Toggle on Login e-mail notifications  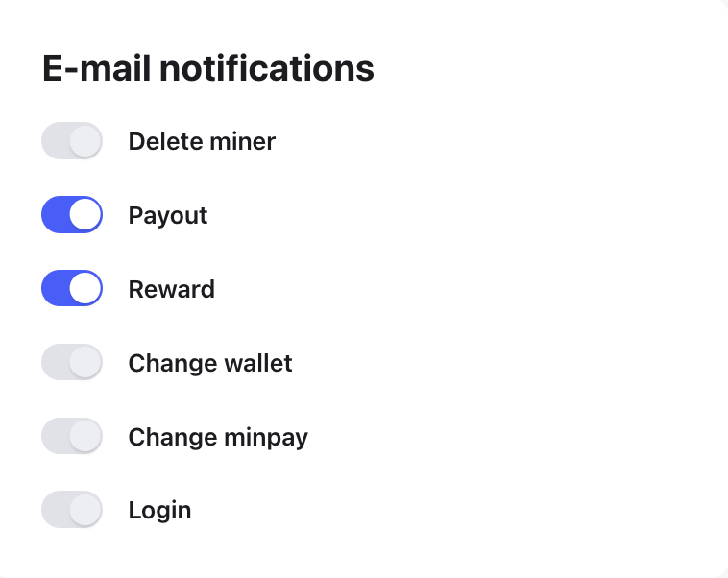71,510
